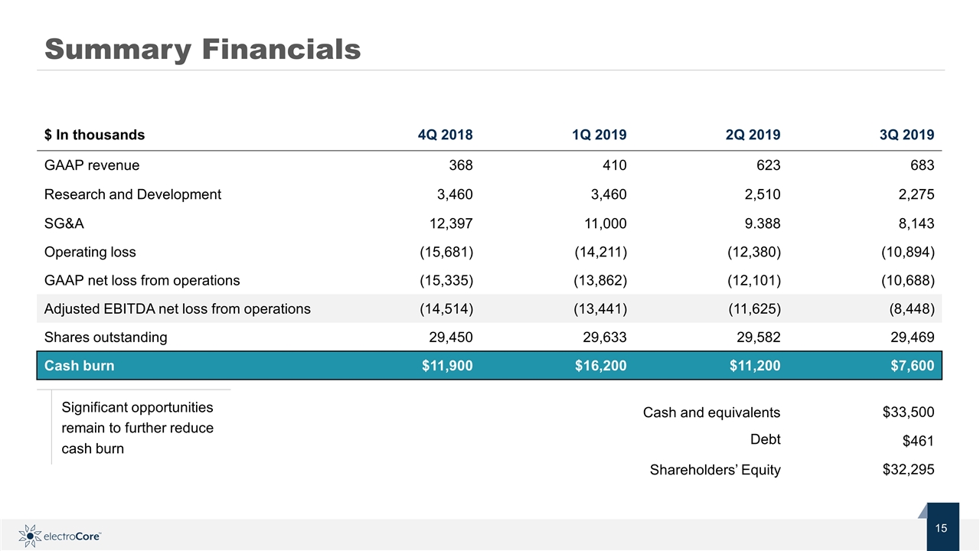Click the GAAP revenue row label

pyautogui.click(x=92, y=165)
